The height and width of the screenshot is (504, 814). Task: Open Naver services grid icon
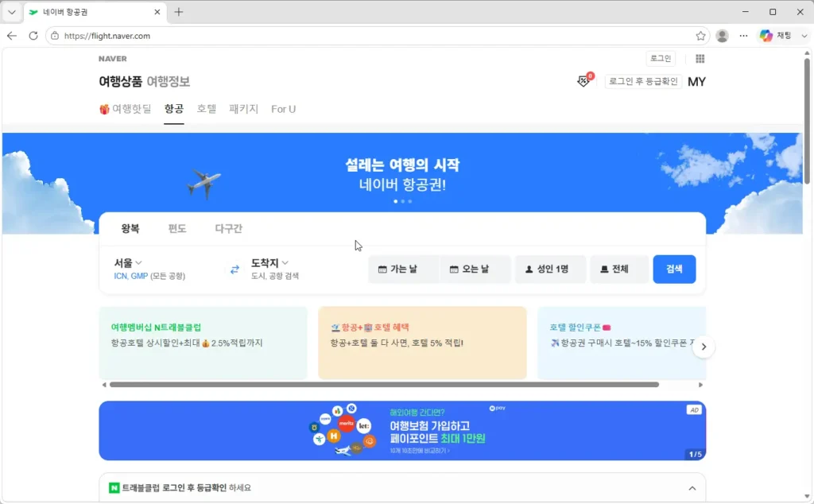(x=700, y=59)
